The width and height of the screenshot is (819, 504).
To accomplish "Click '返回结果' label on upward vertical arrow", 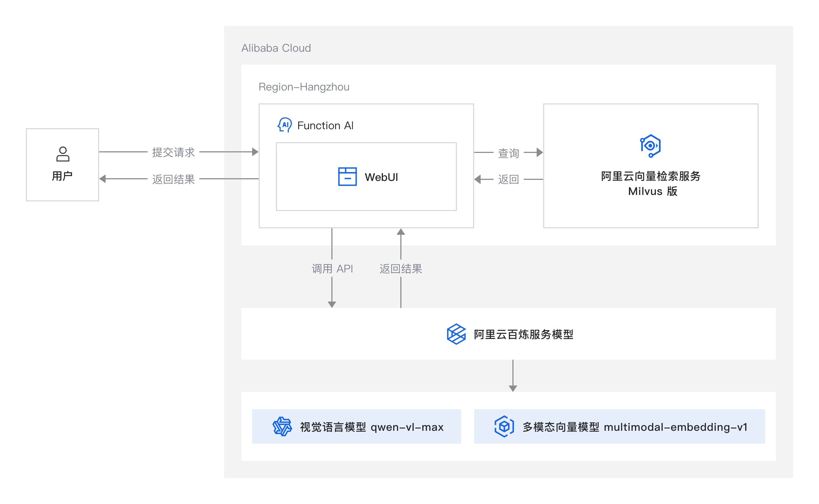I will pyautogui.click(x=401, y=269).
